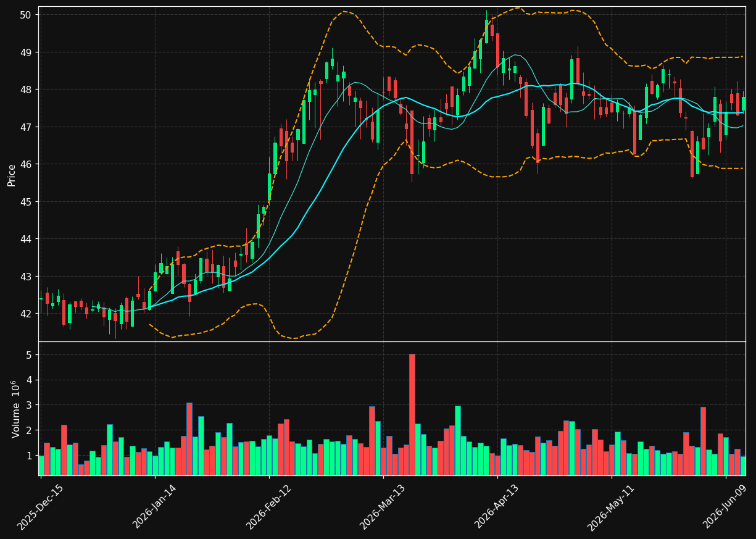Click the 2026-May-11 date label
756x539 pixels.
click(x=611, y=507)
